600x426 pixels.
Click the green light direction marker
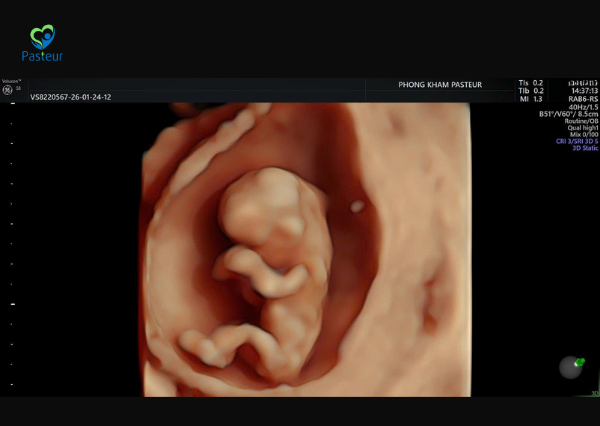[579, 361]
